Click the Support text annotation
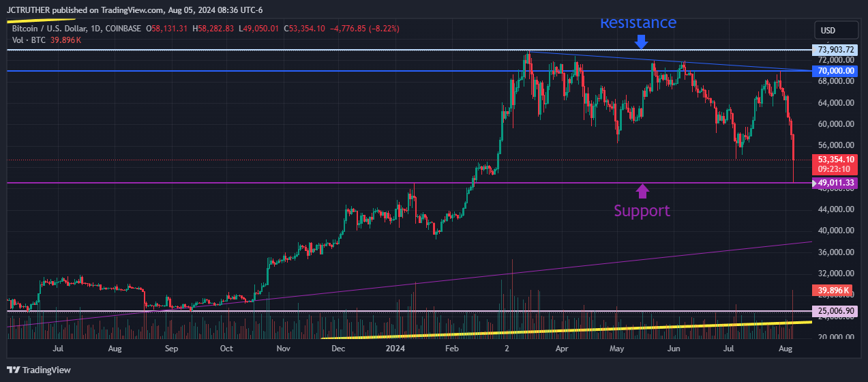This screenshot has height=382, width=868. tap(642, 210)
